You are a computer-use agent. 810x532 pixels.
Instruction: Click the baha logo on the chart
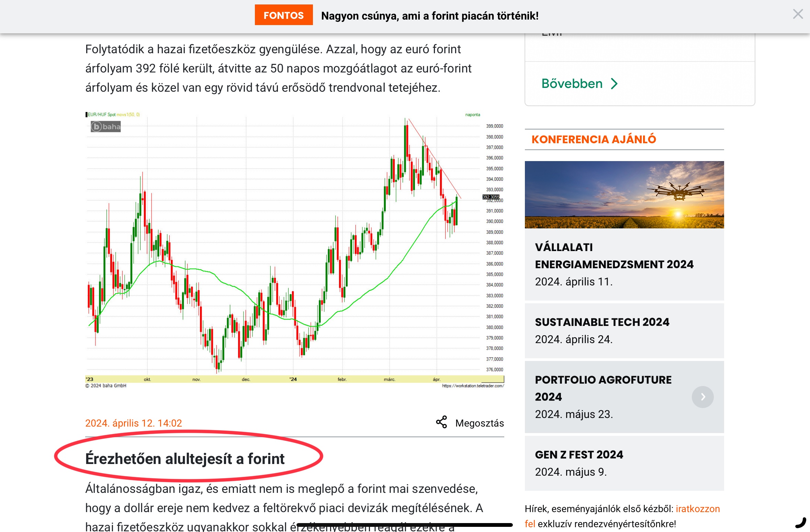point(106,126)
